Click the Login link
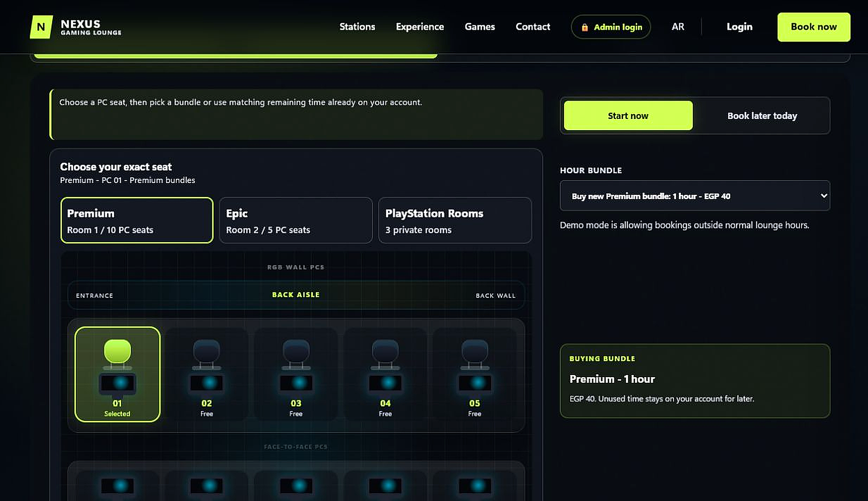868x501 pixels. click(x=739, y=27)
